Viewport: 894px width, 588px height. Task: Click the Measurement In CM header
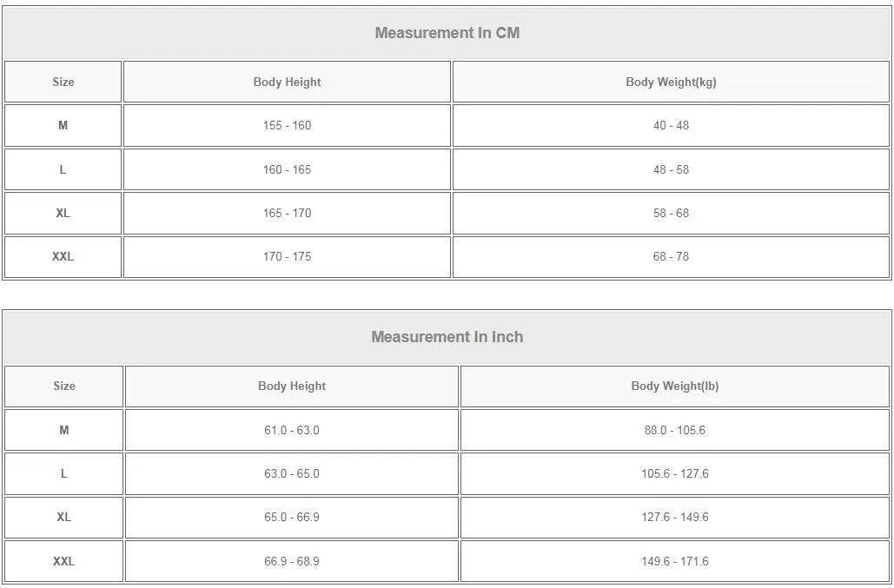pyautogui.click(x=447, y=33)
